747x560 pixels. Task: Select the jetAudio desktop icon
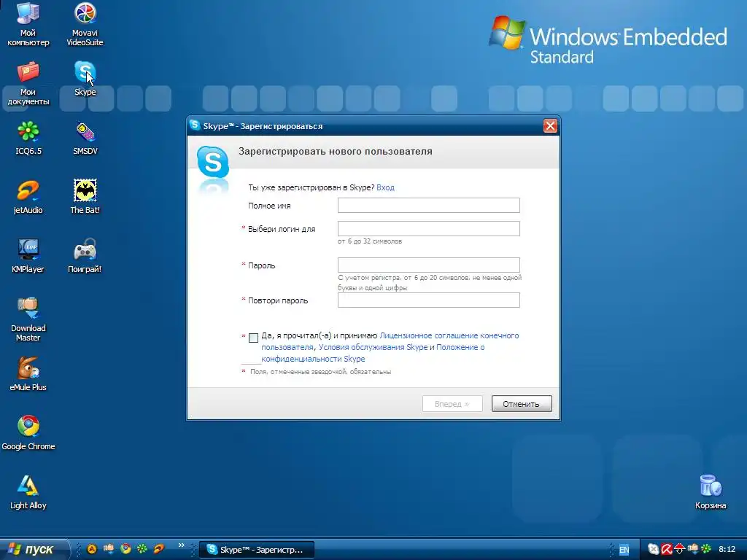click(28, 196)
